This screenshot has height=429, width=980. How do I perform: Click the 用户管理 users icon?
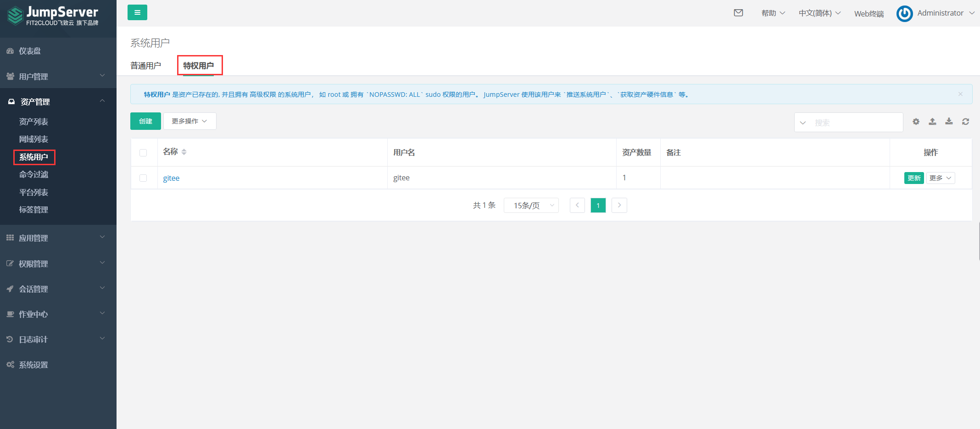coord(10,76)
